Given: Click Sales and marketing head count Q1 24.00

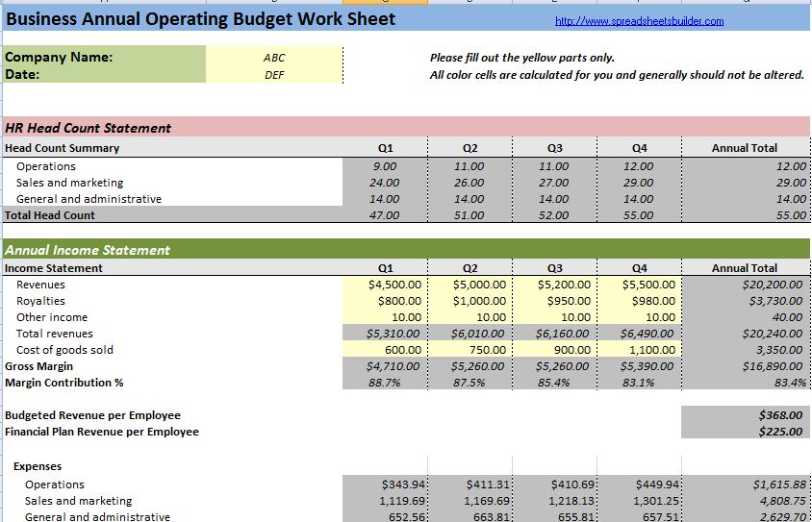Looking at the screenshot, I should tap(385, 183).
